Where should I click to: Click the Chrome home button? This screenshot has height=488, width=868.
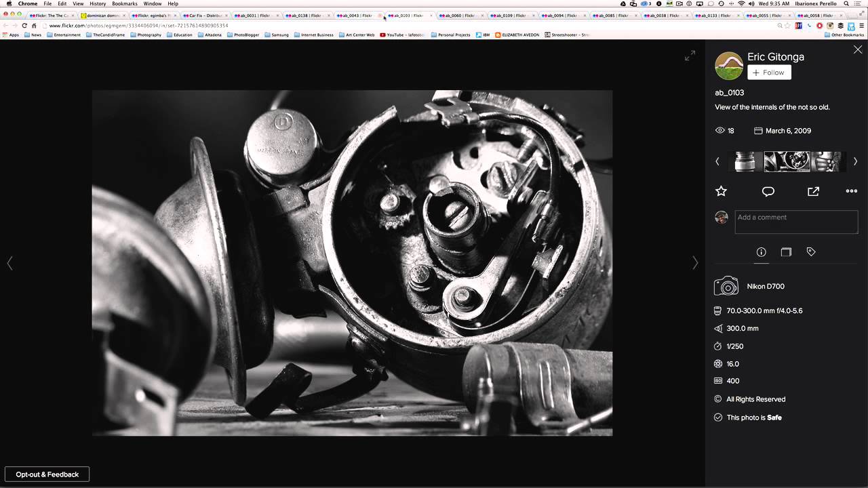click(34, 26)
